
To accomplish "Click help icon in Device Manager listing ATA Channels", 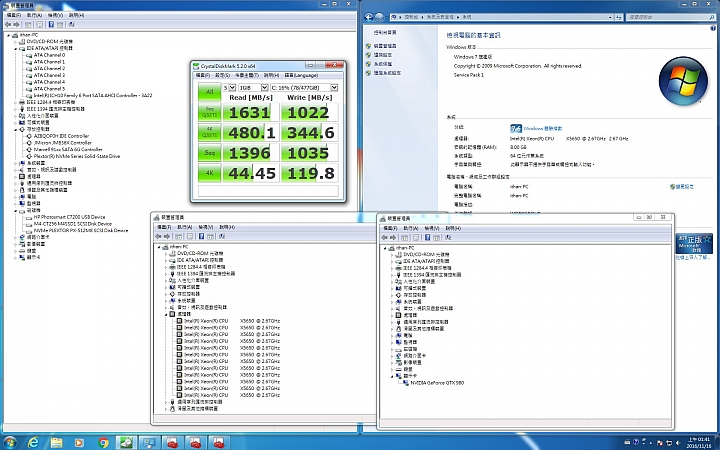I will point(51,24).
